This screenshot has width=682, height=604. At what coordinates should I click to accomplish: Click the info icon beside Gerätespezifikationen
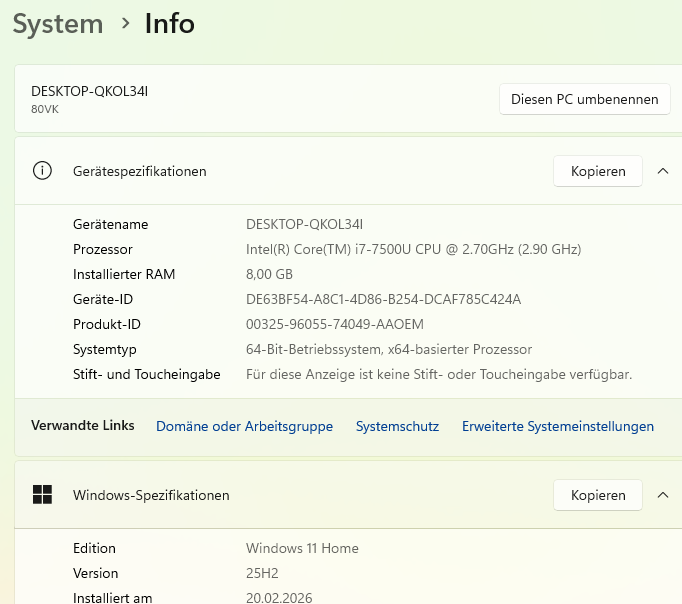(x=42, y=171)
